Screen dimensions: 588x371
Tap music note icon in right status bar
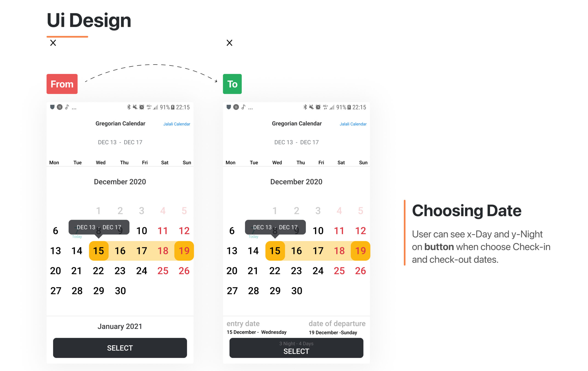coord(243,107)
